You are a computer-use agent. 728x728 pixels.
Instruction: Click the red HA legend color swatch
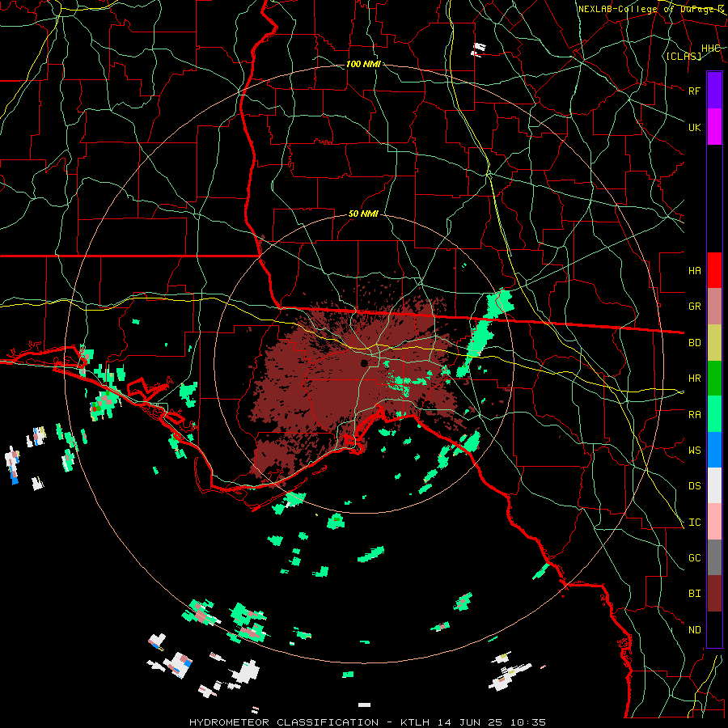(714, 270)
